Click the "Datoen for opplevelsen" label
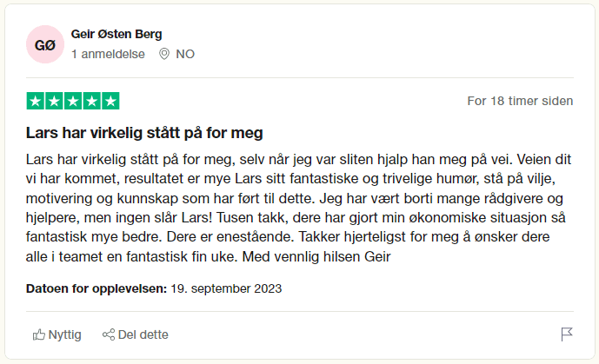 [x=96, y=288]
